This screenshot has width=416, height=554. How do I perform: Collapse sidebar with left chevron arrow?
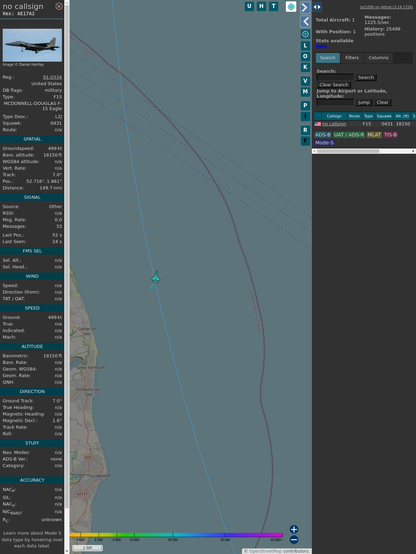coord(305,22)
